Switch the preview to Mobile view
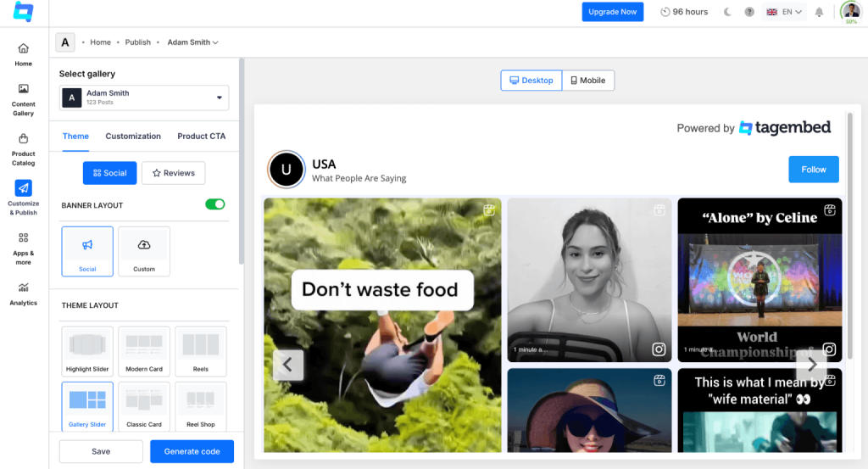This screenshot has height=469, width=868. pos(588,81)
